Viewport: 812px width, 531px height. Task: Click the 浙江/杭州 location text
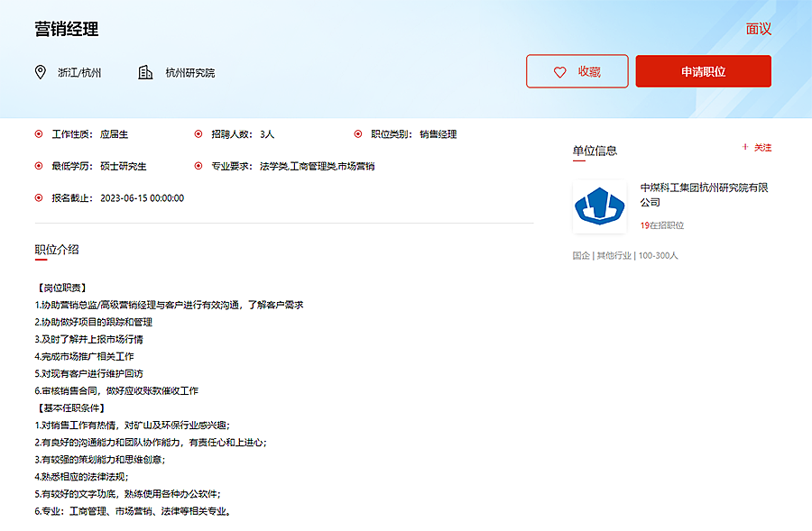click(x=79, y=73)
